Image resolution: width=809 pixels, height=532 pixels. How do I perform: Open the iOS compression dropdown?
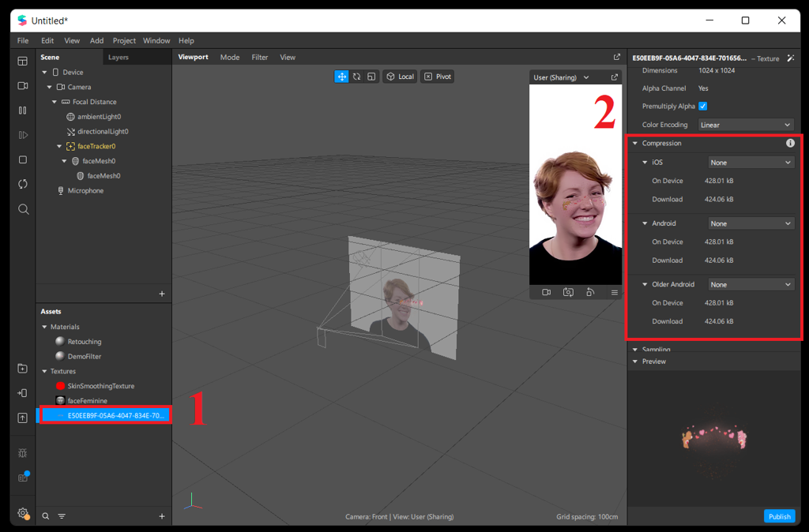[x=751, y=163]
